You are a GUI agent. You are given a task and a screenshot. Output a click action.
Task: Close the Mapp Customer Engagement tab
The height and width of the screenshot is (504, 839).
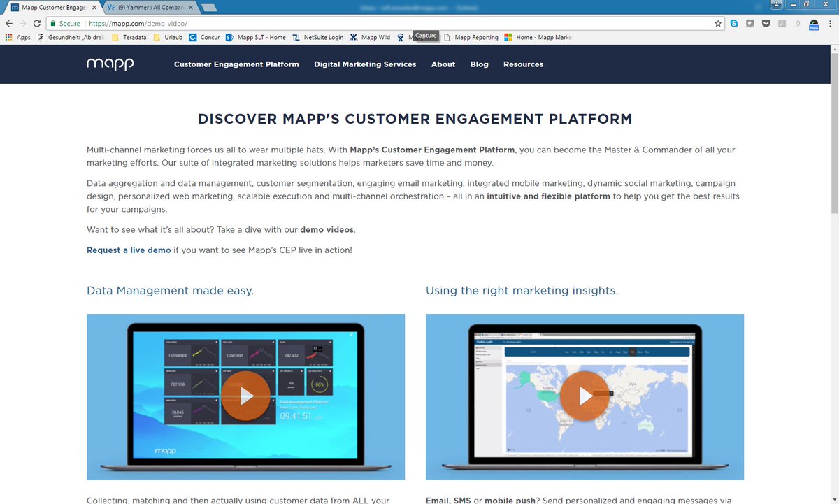pos(94,8)
